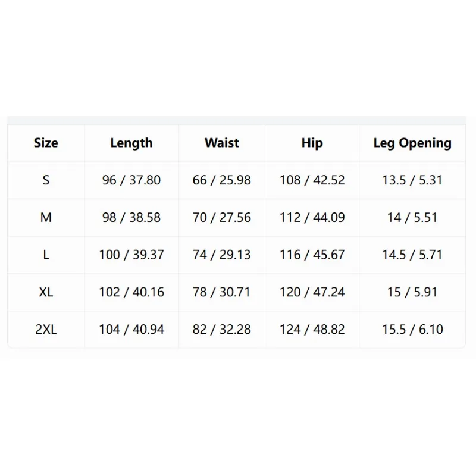Click the Waist column header
This screenshot has width=476, height=476.
pyautogui.click(x=222, y=143)
